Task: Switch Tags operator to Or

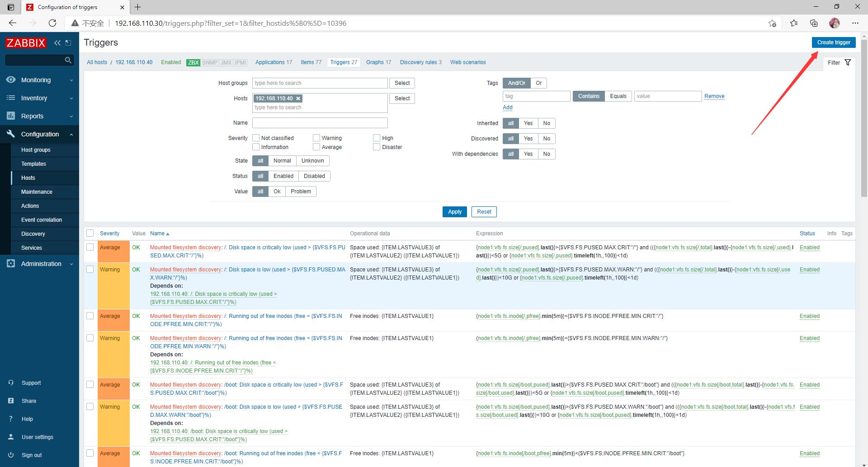Action: [x=538, y=83]
